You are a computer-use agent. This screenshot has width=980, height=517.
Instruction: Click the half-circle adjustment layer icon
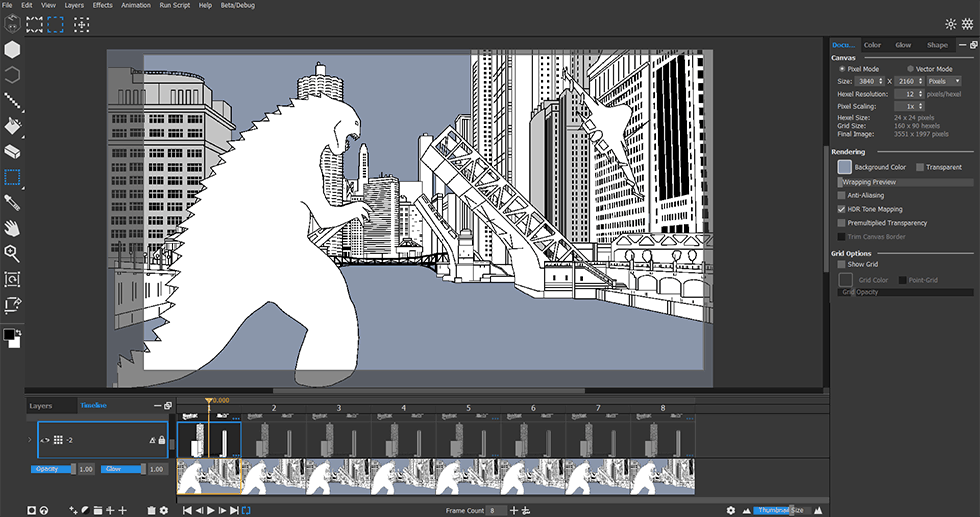86,511
